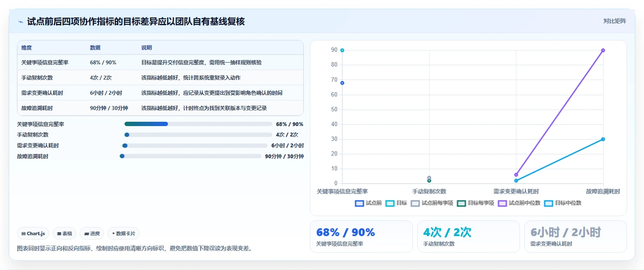This screenshot has width=644, height=270.
Task: Click the description mentioning 受影响角色确认的时间
Action: coord(212,93)
